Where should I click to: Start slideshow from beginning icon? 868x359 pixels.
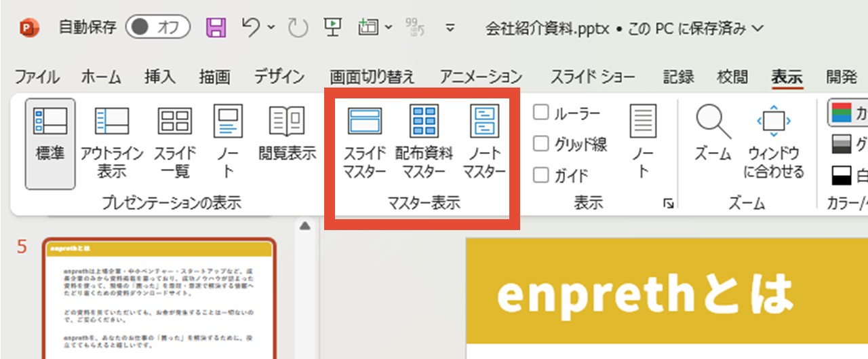click(332, 27)
